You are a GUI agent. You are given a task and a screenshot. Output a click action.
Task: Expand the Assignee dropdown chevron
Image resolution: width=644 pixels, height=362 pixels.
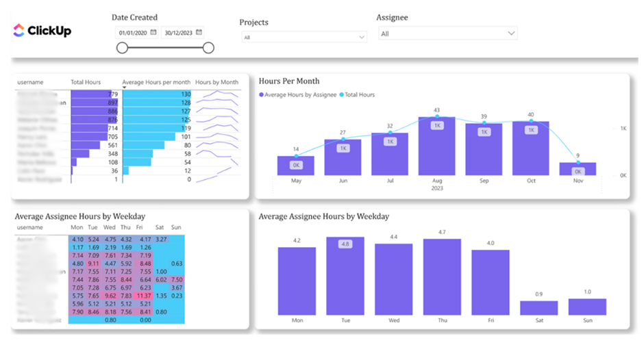pos(511,34)
